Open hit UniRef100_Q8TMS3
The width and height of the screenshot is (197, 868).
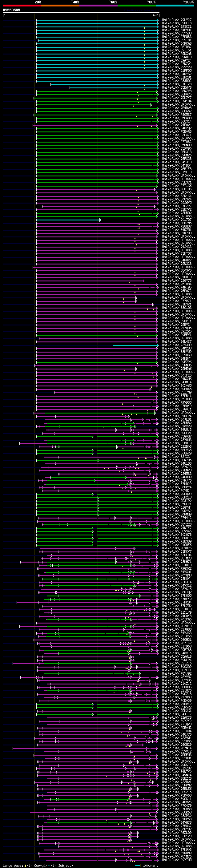[177, 559]
